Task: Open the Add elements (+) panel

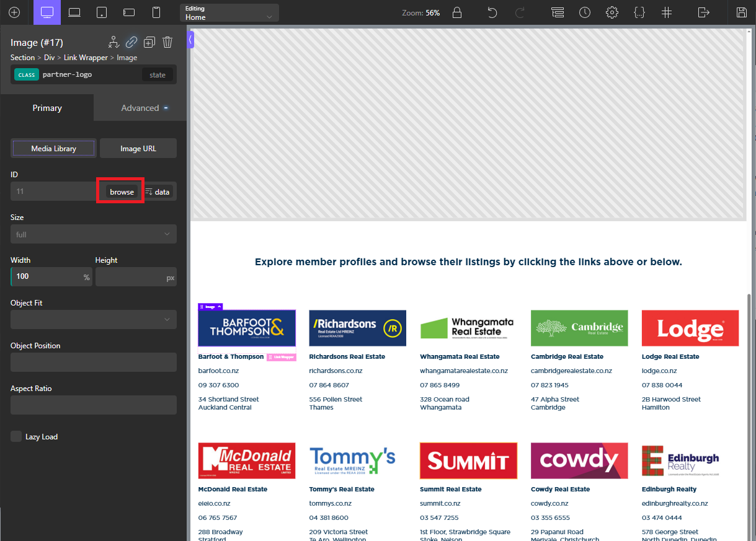Action: pyautogui.click(x=14, y=12)
